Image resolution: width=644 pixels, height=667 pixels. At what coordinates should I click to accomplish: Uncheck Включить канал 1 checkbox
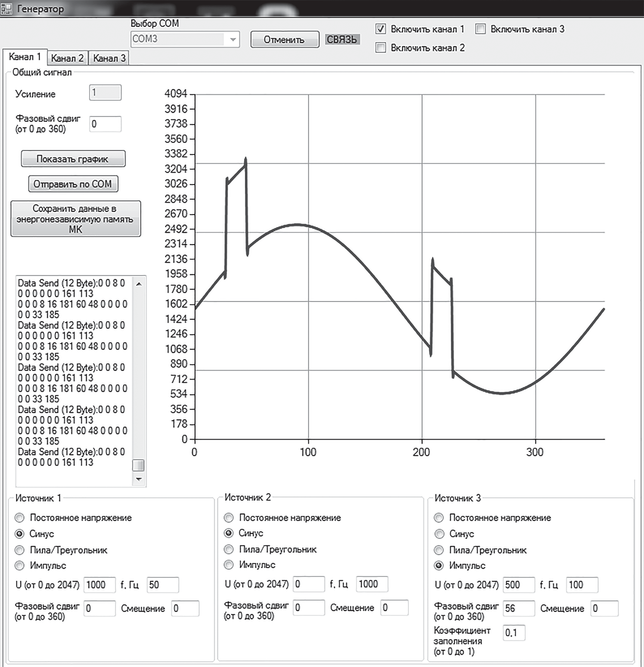click(380, 29)
